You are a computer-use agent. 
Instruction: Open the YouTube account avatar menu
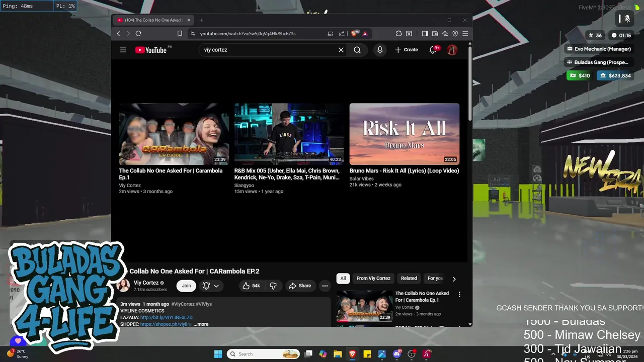(452, 50)
